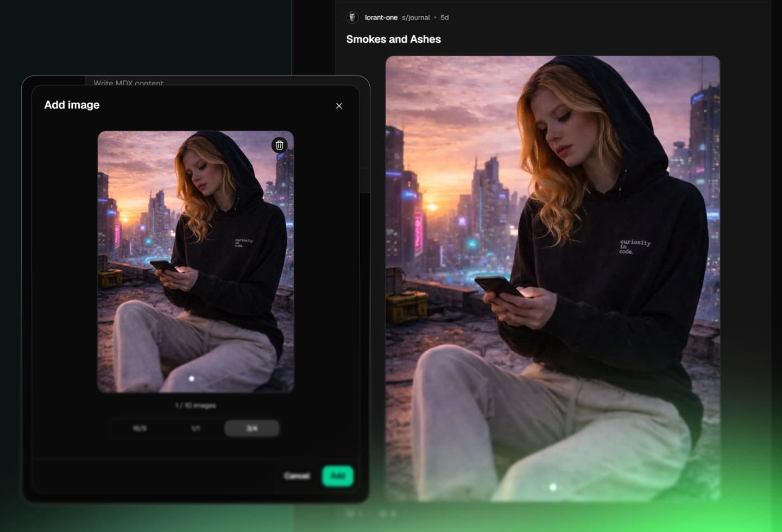Switch to the 1:1 aspect ratio

pos(195,428)
